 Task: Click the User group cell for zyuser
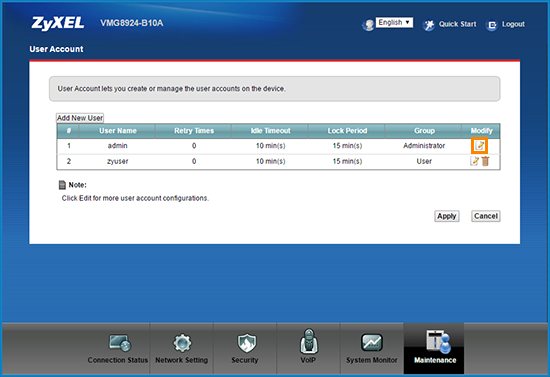(424, 162)
